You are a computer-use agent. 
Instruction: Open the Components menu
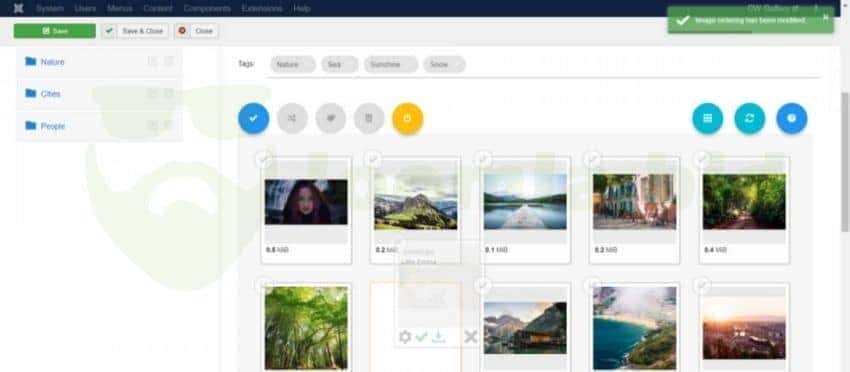207,9
